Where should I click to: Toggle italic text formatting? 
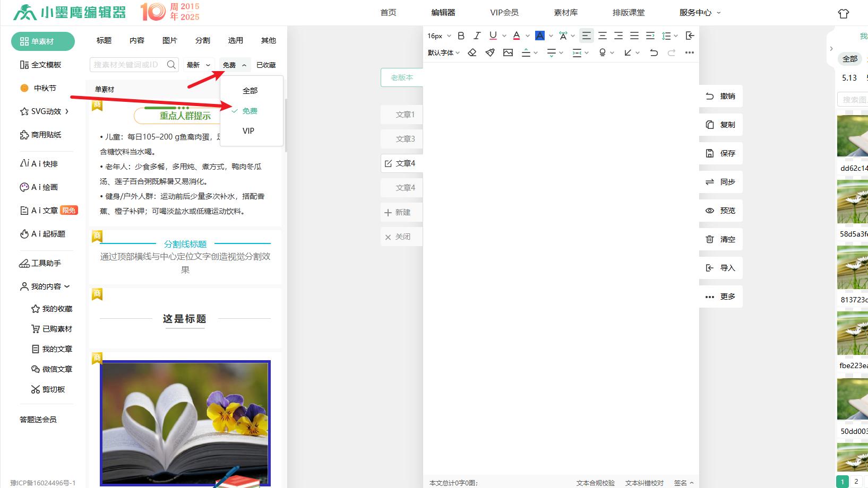[477, 36]
